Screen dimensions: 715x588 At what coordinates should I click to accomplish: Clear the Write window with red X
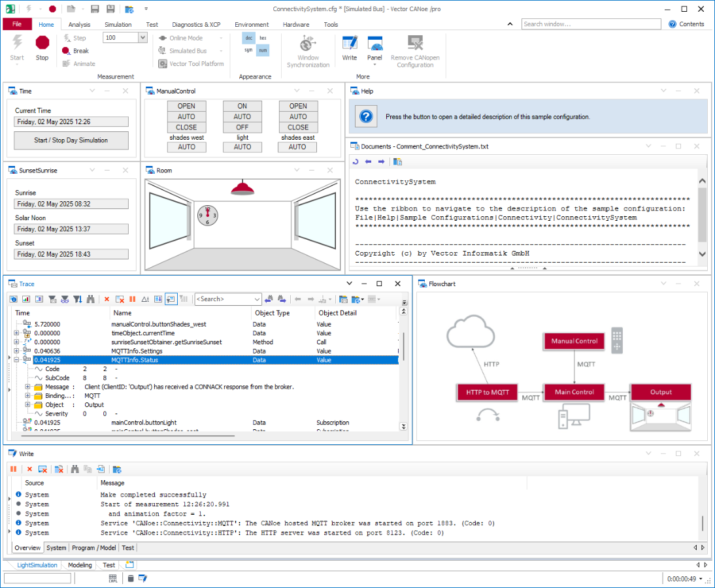tap(29, 469)
